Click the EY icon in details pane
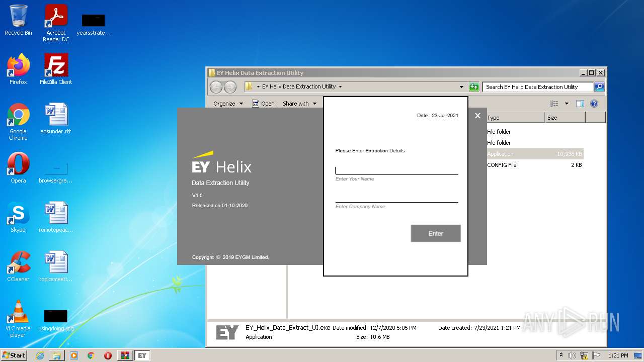This screenshot has width=644, height=362. (x=227, y=332)
